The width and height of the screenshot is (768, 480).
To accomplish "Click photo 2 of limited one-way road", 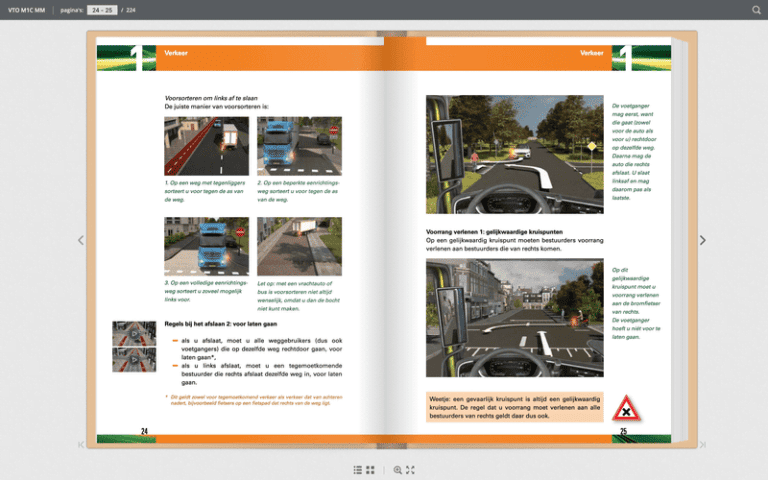I will (299, 146).
